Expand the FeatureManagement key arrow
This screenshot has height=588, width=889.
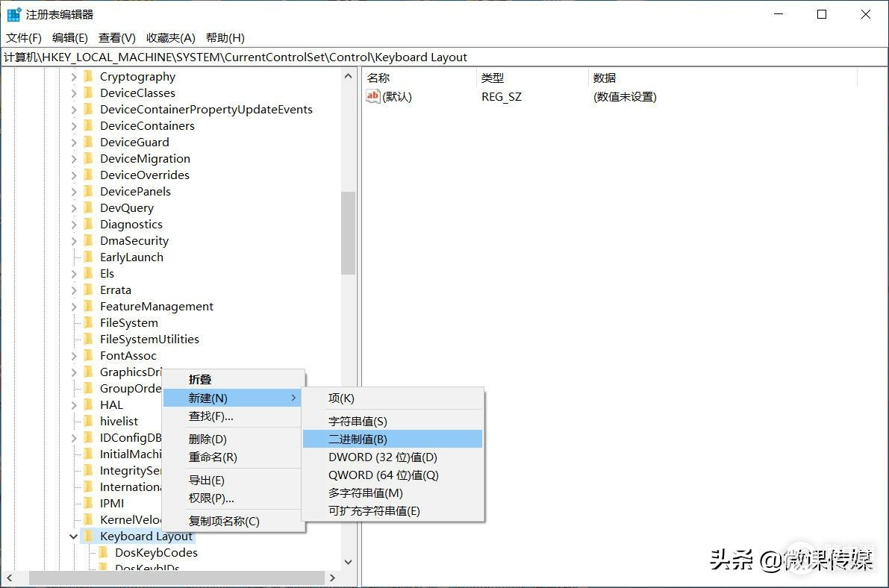coord(73,307)
